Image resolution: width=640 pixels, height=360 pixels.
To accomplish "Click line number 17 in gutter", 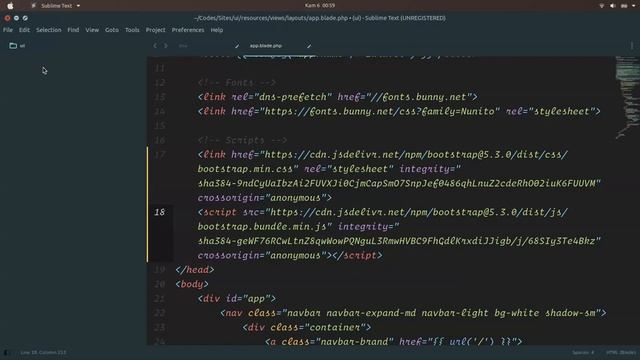I will tap(160, 155).
